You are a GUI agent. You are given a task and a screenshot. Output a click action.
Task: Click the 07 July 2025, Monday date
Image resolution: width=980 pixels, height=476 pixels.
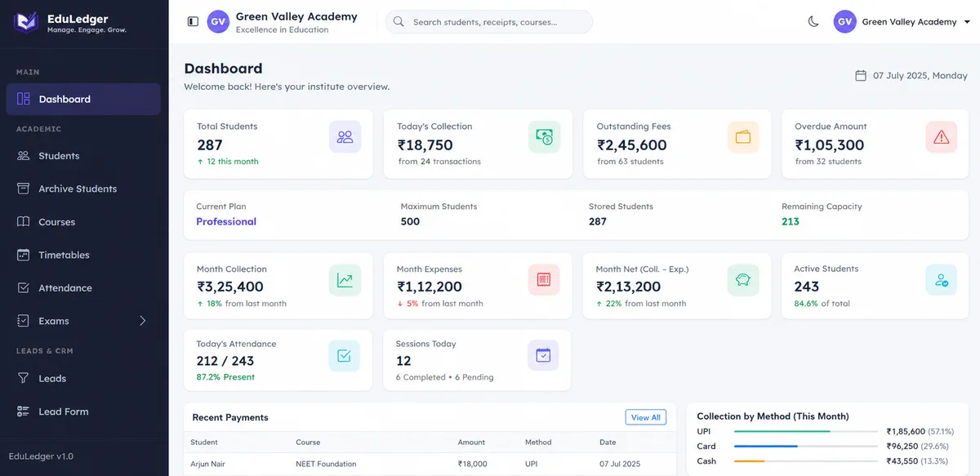pos(920,75)
